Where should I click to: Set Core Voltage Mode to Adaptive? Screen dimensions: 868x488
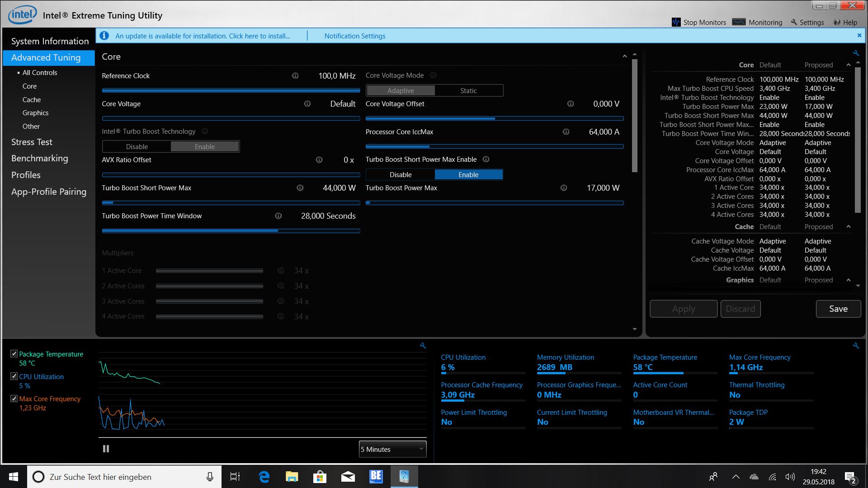401,91
